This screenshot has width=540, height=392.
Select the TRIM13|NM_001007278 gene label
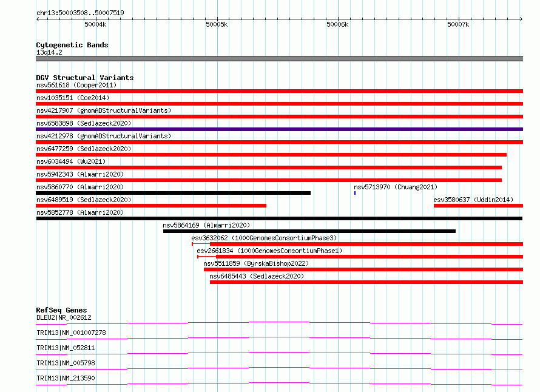71,333
